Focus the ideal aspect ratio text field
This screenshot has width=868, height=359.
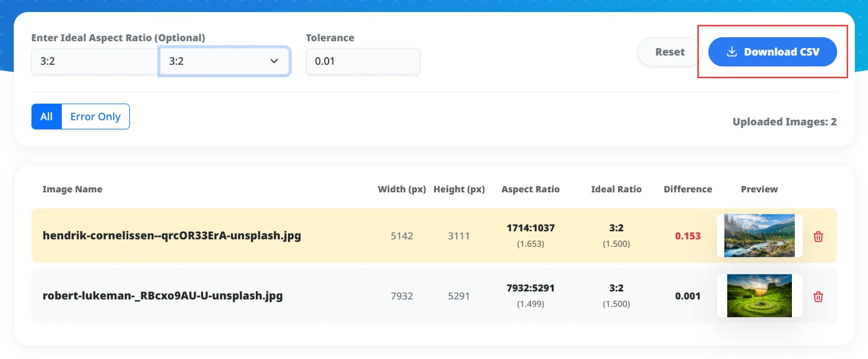[x=95, y=61]
